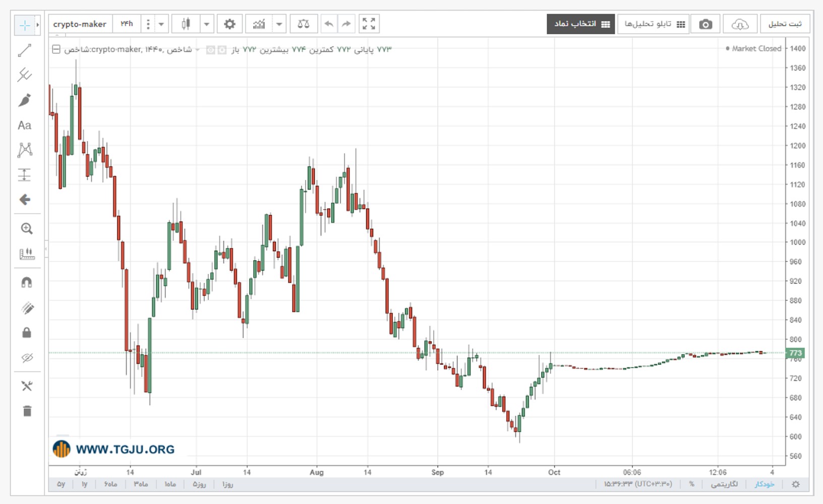
Task: Hide all drawing tools eye icon
Action: 27,358
